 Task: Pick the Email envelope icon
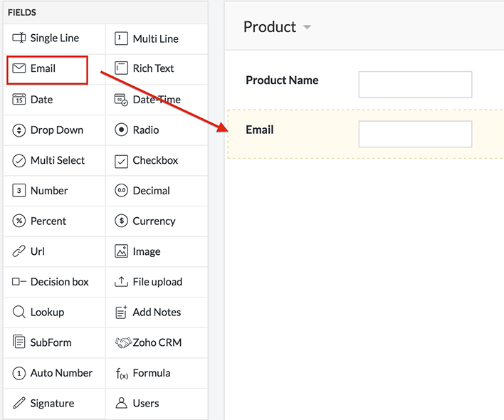tap(19, 69)
